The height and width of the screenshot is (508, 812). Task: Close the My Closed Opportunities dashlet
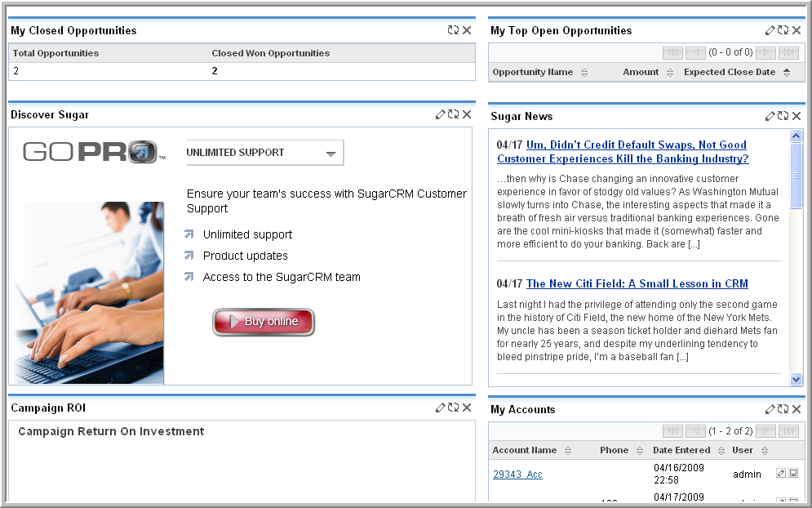point(467,30)
